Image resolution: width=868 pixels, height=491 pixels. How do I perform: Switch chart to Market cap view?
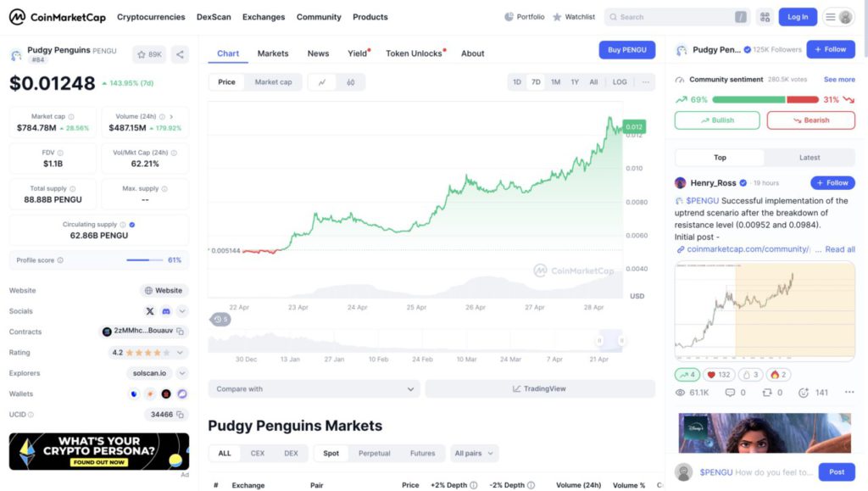[273, 82]
